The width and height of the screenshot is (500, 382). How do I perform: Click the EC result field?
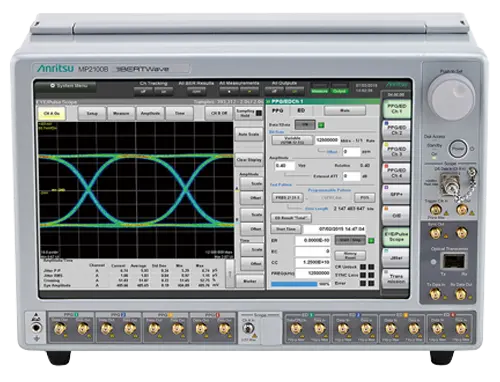point(313,251)
